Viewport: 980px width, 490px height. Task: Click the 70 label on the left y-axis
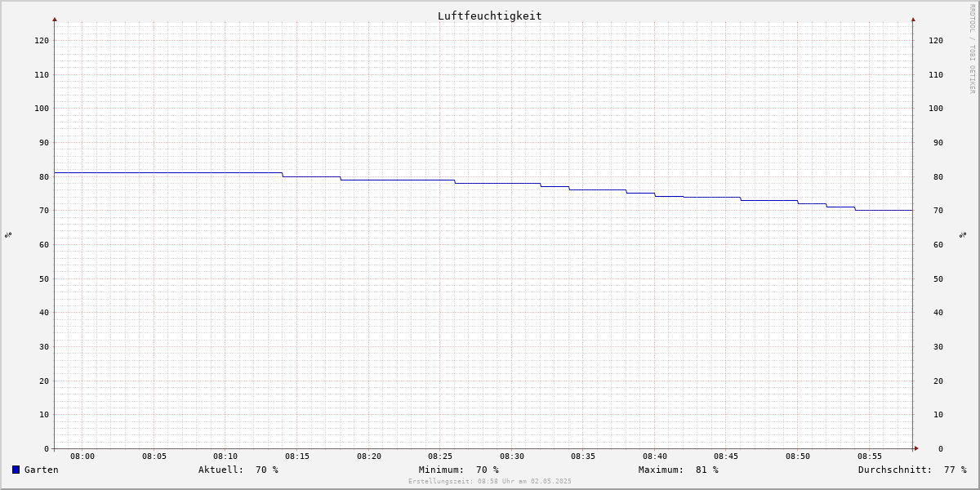44,210
